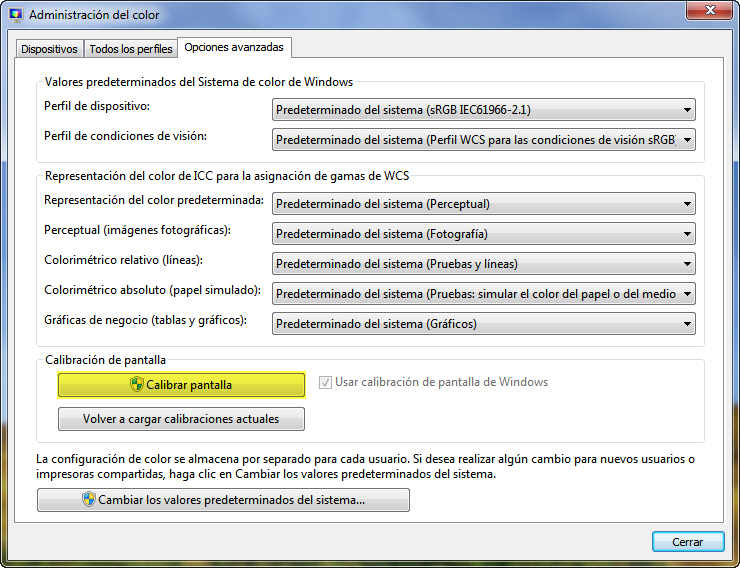Click the 'Colorimétrico relativo (líneas):' label
The image size is (740, 568).
[123, 260]
